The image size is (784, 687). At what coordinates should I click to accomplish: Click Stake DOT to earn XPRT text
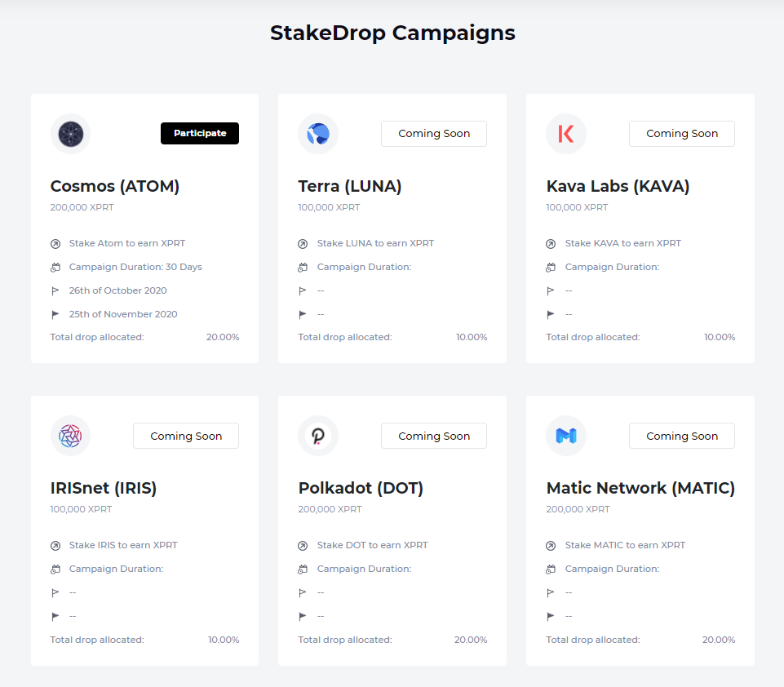pyautogui.click(x=373, y=546)
